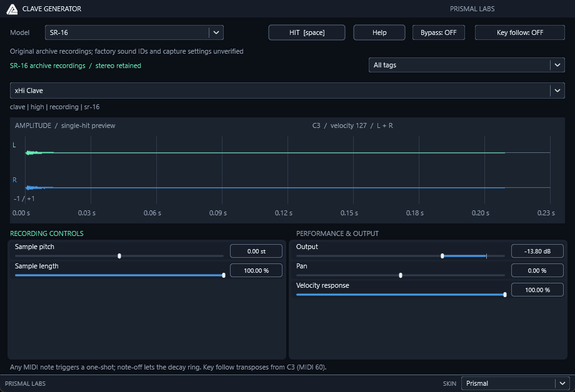Trigger the HIT [space] button

(307, 32)
